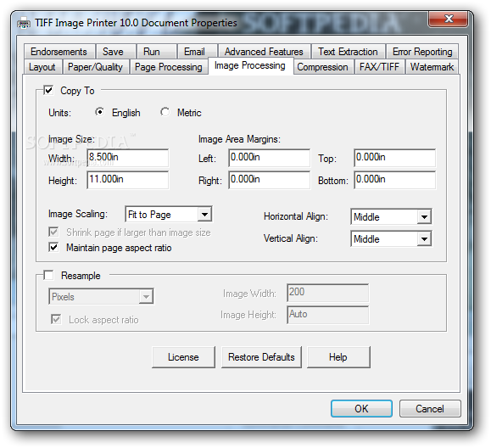Switch to the Save tab

click(x=115, y=52)
